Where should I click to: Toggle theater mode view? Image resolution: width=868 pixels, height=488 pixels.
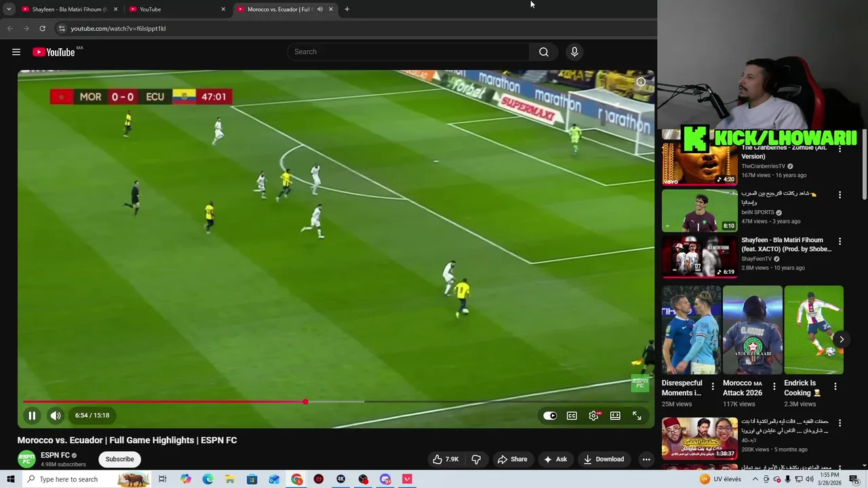(615, 415)
